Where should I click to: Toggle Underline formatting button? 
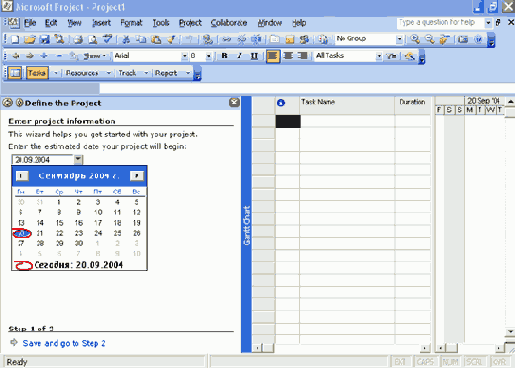254,56
